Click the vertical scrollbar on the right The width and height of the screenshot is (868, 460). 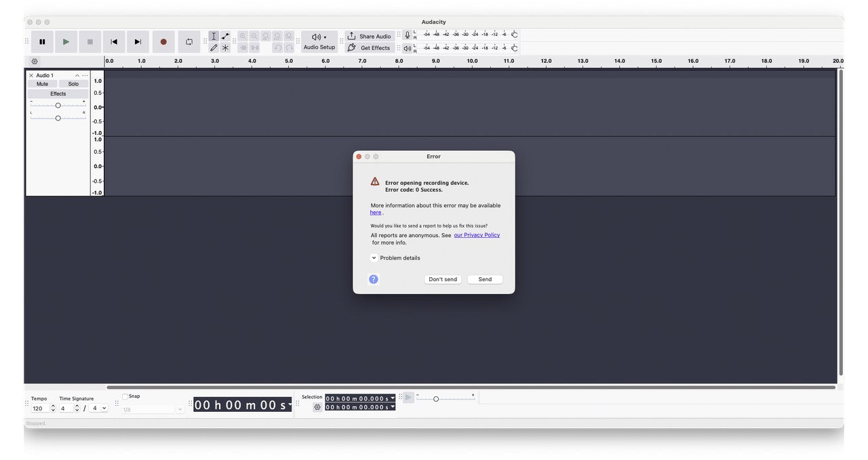tap(841, 222)
